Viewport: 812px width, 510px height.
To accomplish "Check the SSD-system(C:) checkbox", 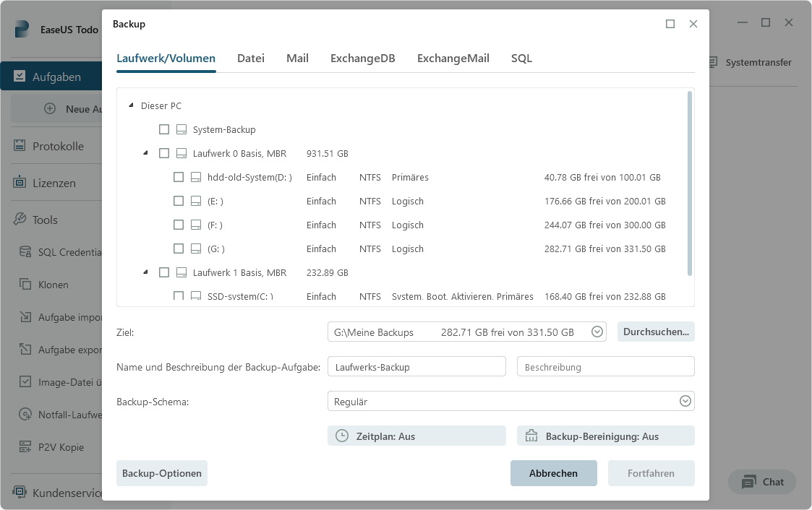I will coord(179,296).
